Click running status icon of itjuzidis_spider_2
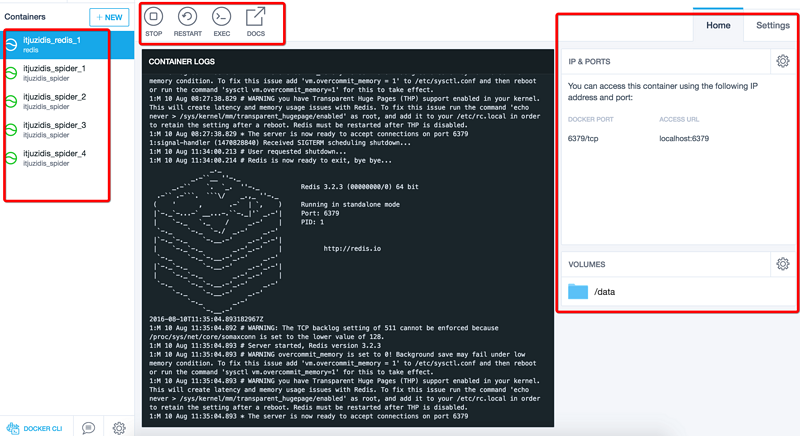The height and width of the screenshot is (436, 800). (x=11, y=101)
